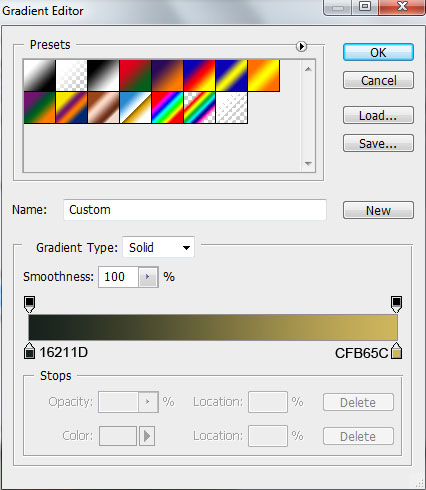Click the Load... button
Viewport: 426px width, 490px height.
click(x=378, y=115)
